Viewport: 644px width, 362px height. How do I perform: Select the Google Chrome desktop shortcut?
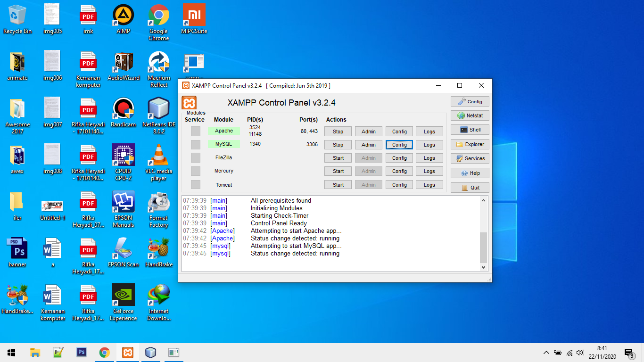coord(158,23)
